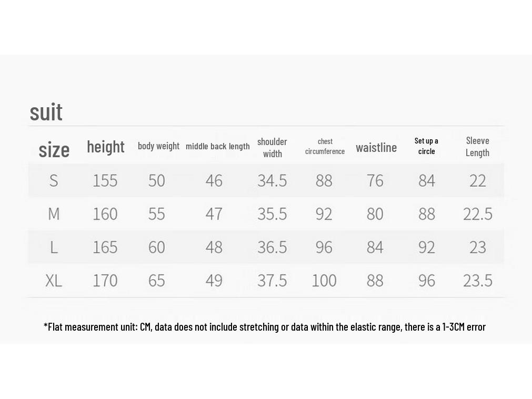Select the 'body weight' column header

pyautogui.click(x=158, y=146)
